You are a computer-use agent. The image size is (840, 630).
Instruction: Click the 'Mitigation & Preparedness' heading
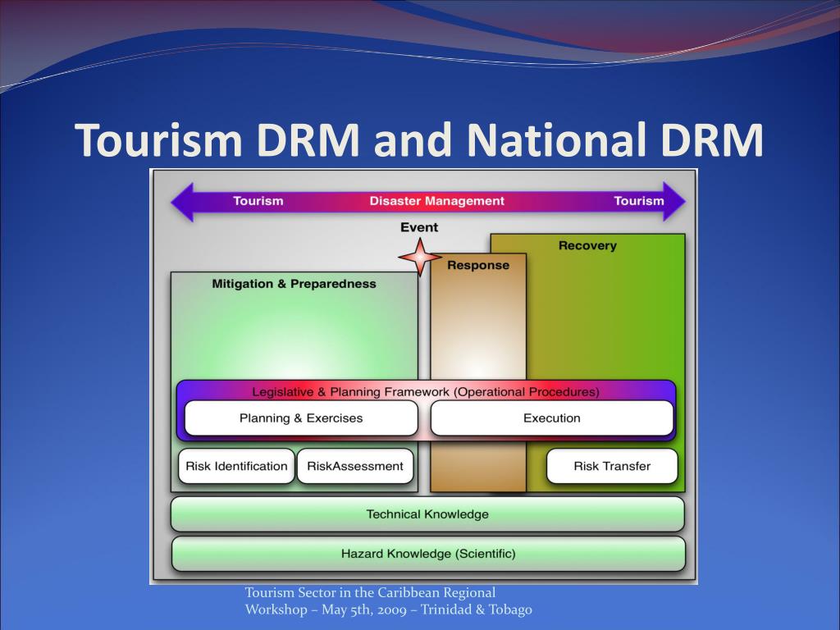pos(294,284)
